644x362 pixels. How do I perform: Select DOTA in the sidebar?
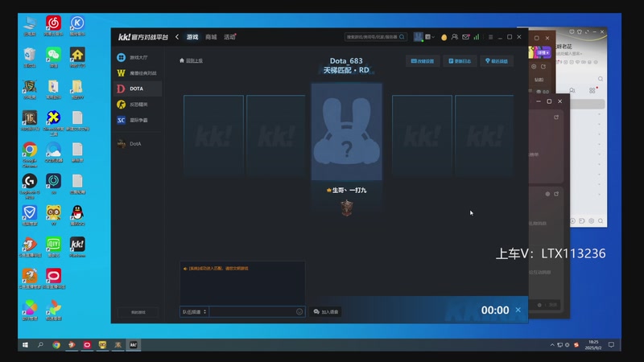(x=138, y=88)
